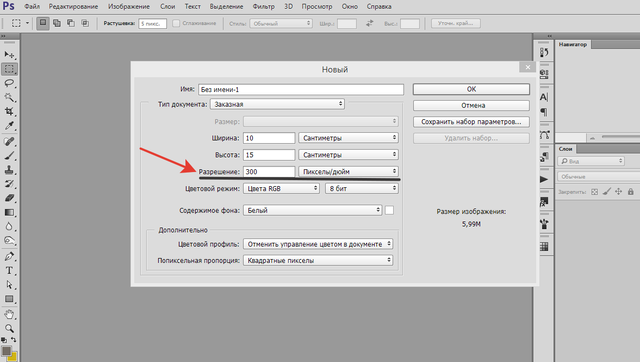Select the Blur tool

click(x=9, y=226)
